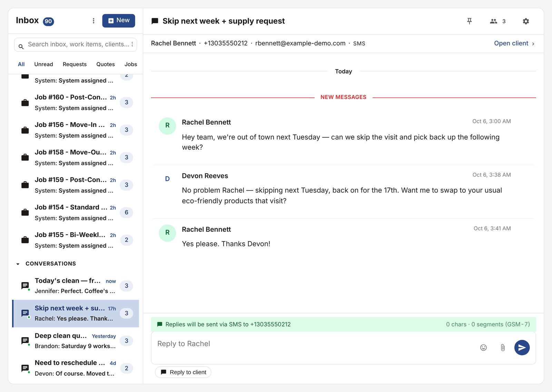Open Job #154 - Standard item
Image resolution: width=552 pixels, height=392 pixels.
(76, 213)
